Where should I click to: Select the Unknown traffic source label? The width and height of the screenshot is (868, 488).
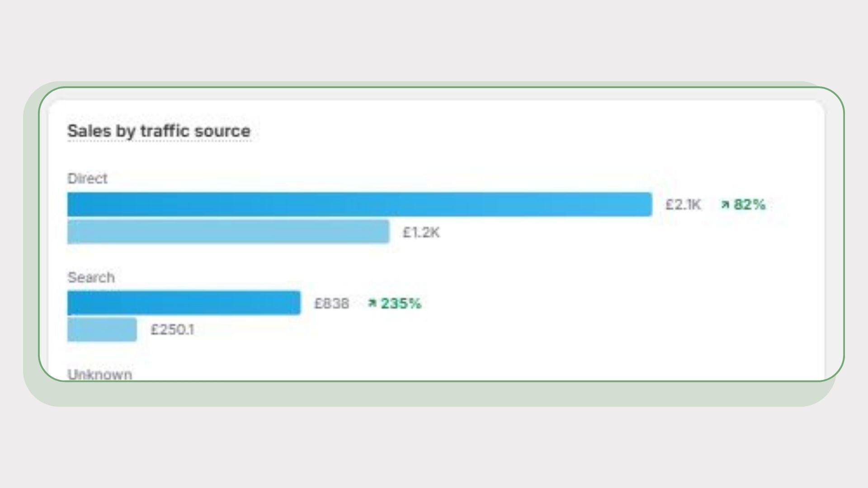[x=100, y=374]
